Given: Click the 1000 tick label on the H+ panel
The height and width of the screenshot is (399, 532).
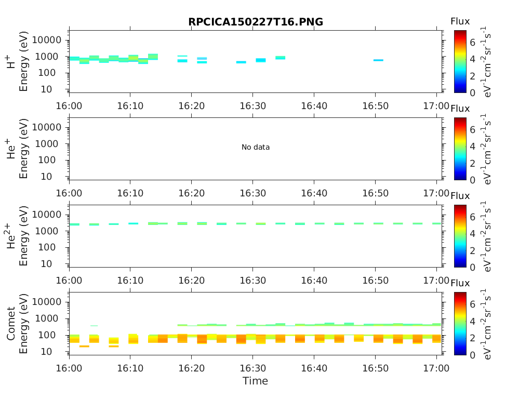Looking at the screenshot, I should 47,56.
